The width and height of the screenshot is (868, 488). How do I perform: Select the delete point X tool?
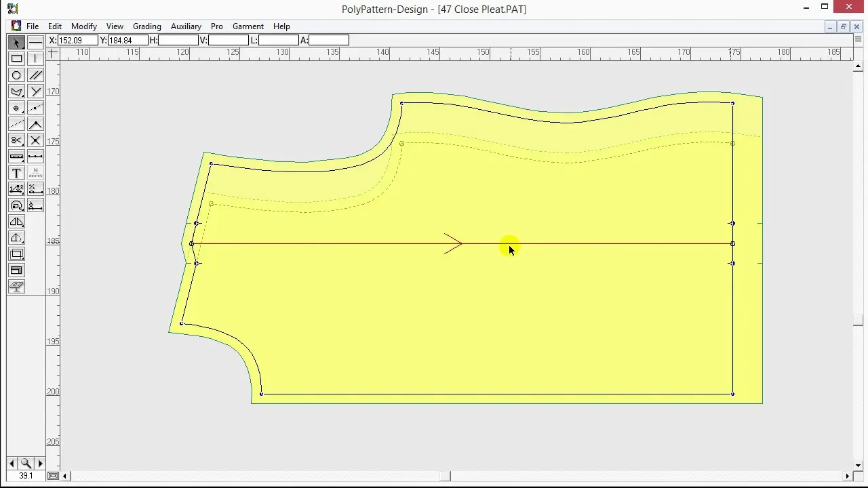pos(35,140)
